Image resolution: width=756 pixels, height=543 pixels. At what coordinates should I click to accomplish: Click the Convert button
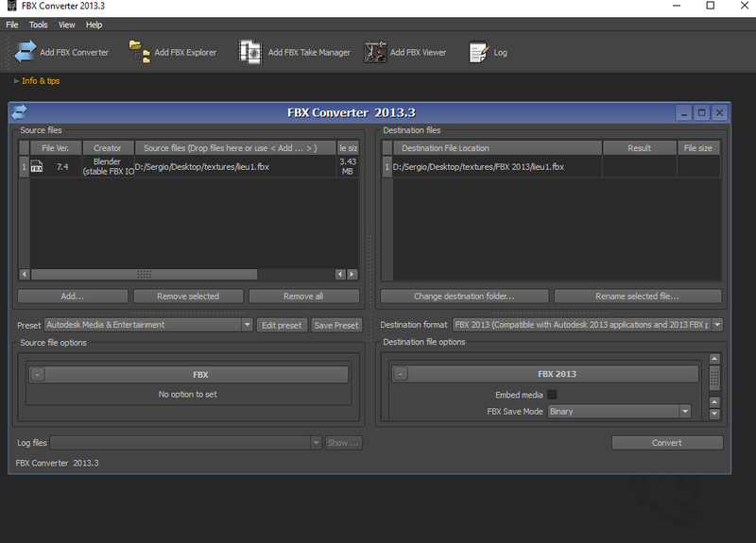coord(667,443)
